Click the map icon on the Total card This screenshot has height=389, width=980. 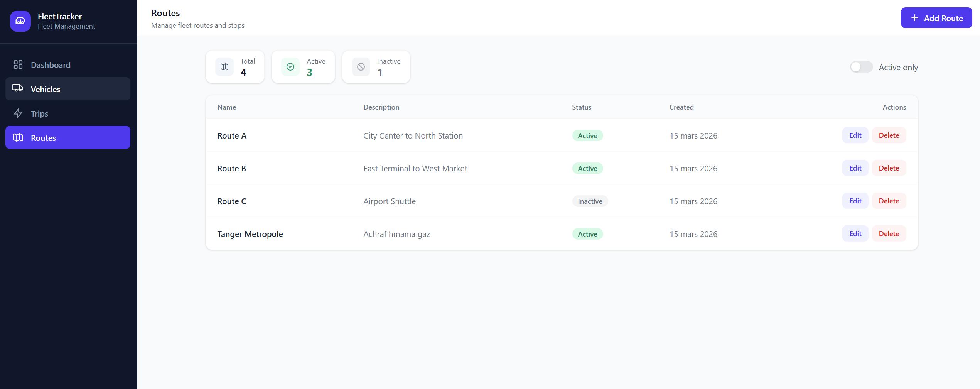[224, 66]
